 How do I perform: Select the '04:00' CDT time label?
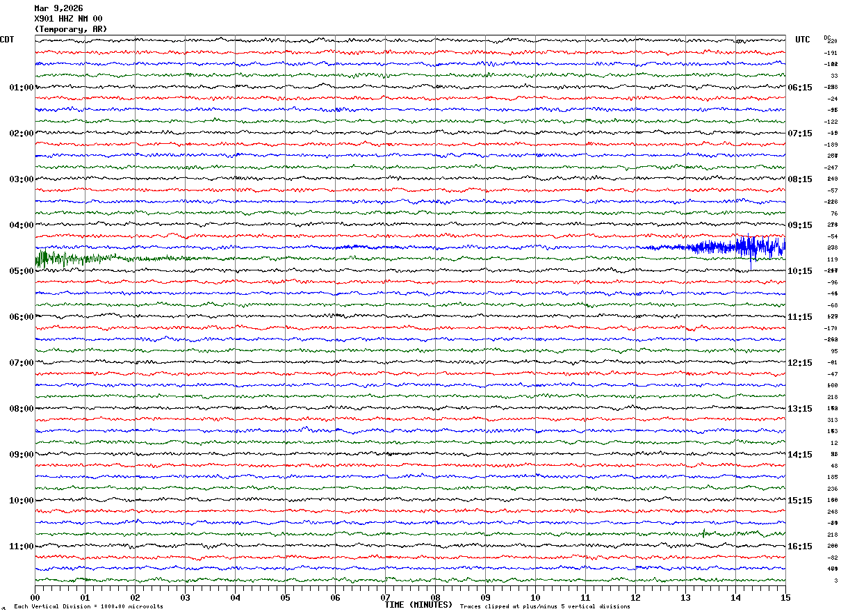[22, 225]
